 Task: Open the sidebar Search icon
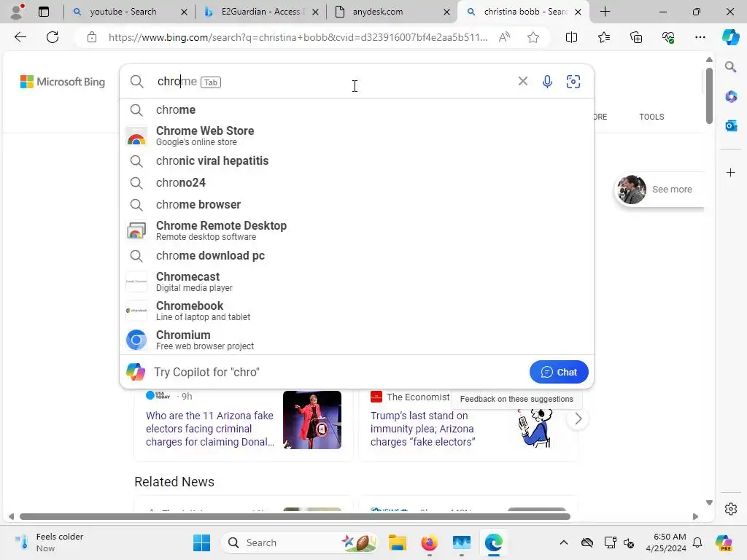click(x=730, y=66)
